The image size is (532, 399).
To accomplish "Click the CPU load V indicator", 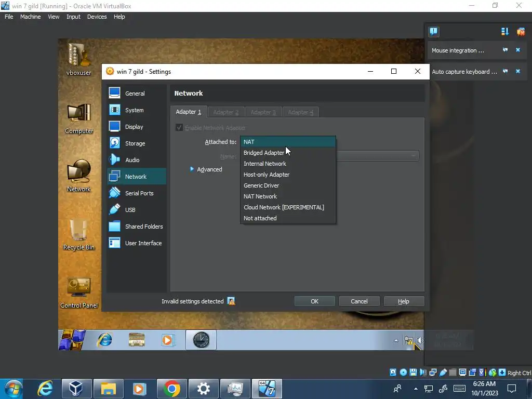I will (483, 373).
